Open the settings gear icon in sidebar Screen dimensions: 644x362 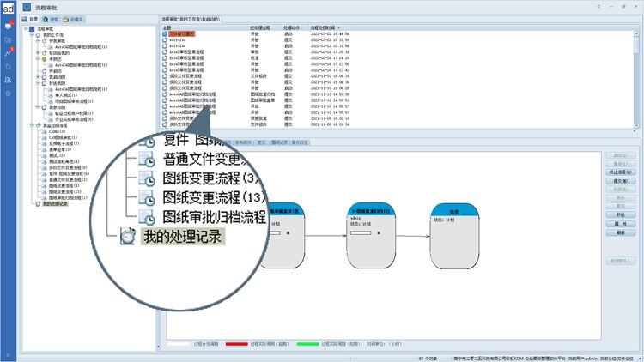pos(8,93)
